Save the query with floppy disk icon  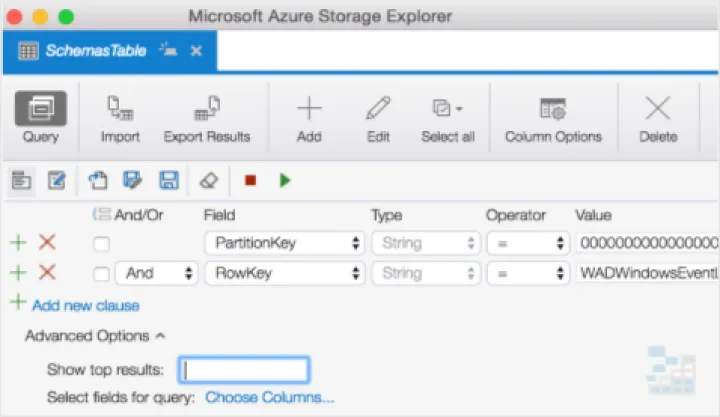tap(168, 180)
